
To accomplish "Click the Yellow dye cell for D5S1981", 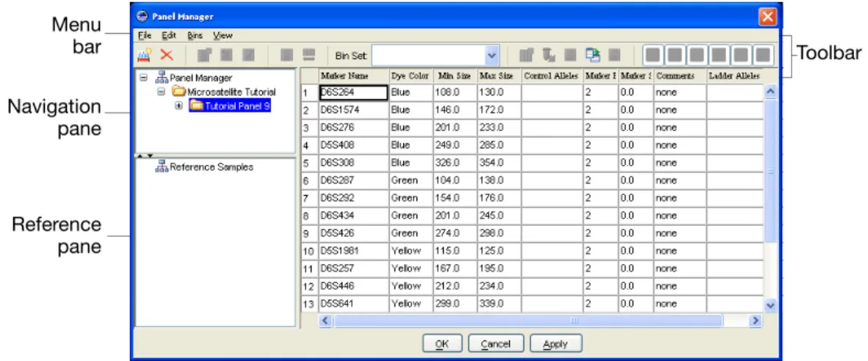I will click(x=411, y=250).
